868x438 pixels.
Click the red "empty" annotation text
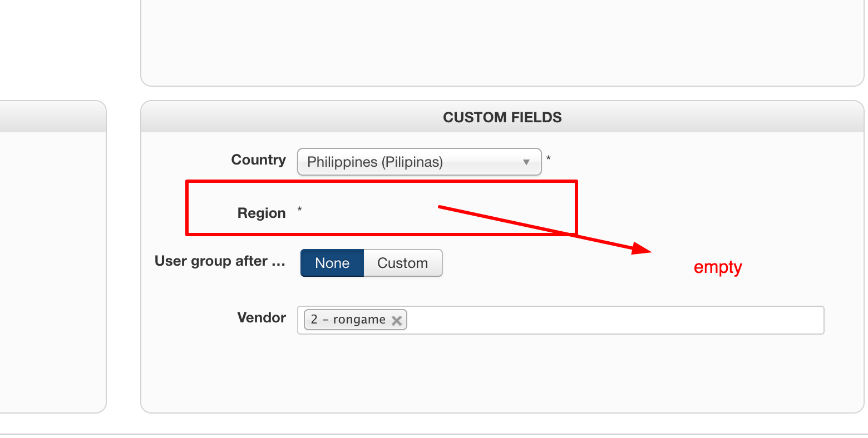[718, 267]
